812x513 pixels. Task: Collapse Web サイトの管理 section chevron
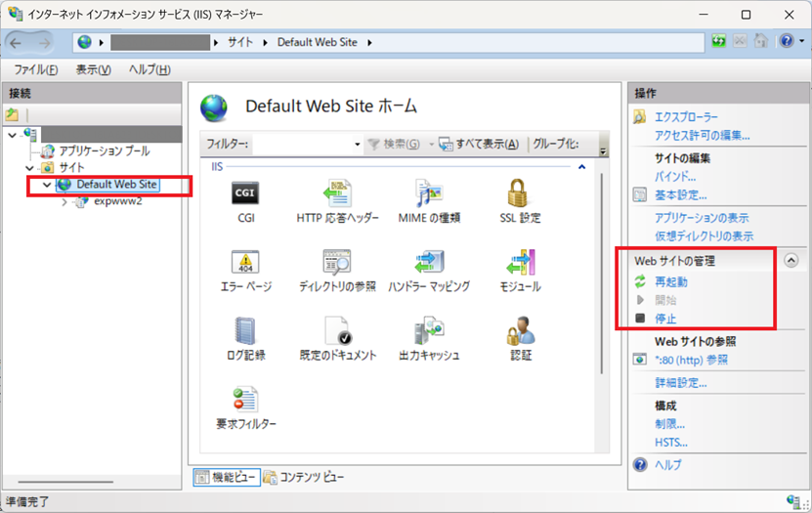(791, 260)
